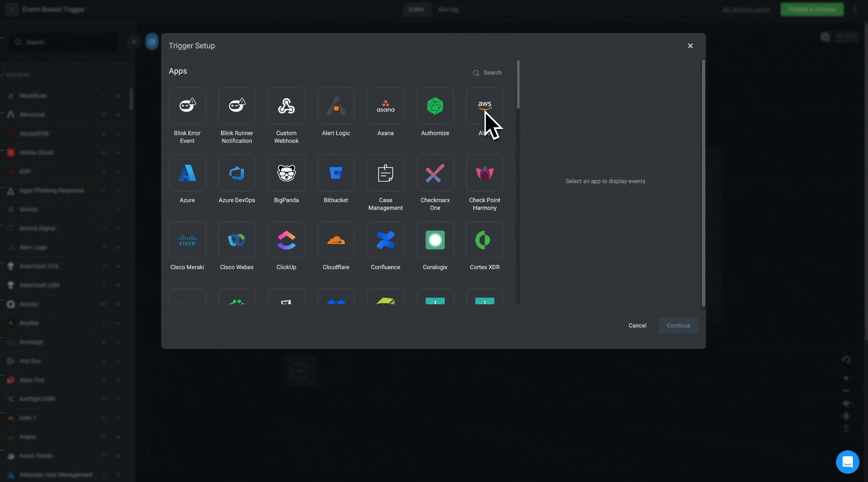
Task: Select the Case Management app
Action: pyautogui.click(x=385, y=173)
